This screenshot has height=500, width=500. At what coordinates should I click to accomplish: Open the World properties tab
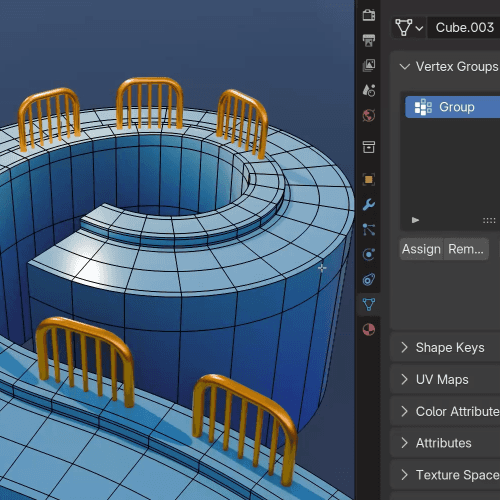369,116
